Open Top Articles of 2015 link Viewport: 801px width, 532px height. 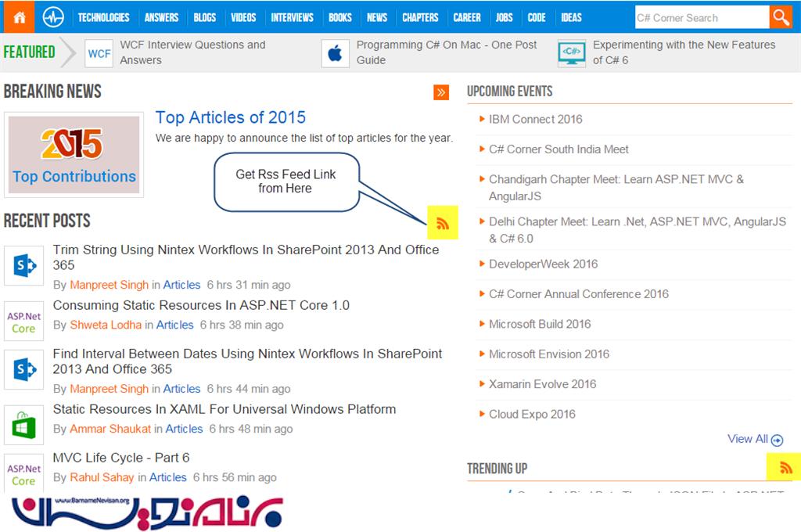coord(230,117)
